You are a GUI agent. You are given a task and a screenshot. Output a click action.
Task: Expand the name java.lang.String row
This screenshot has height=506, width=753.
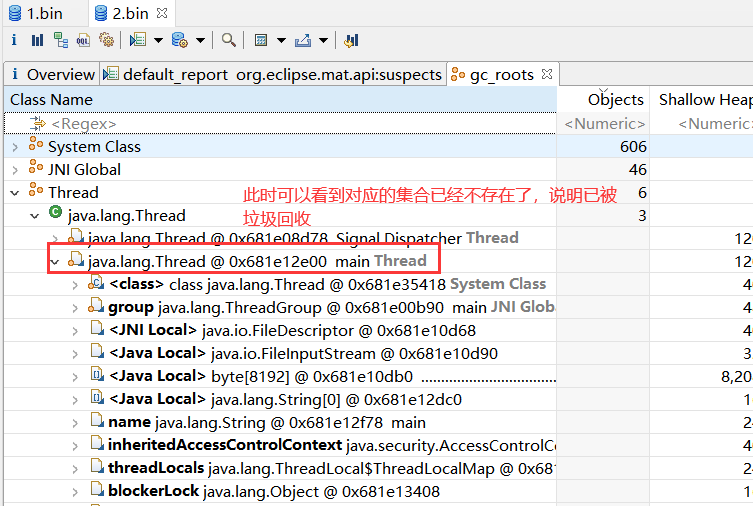coord(75,423)
